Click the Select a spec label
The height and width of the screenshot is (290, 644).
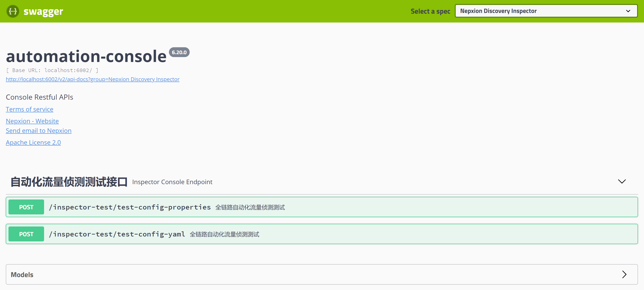431,11
